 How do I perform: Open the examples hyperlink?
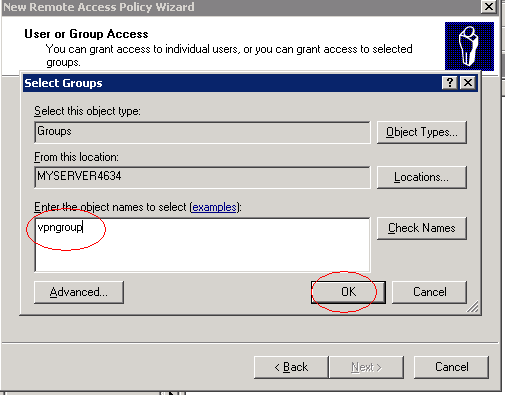click(x=214, y=207)
